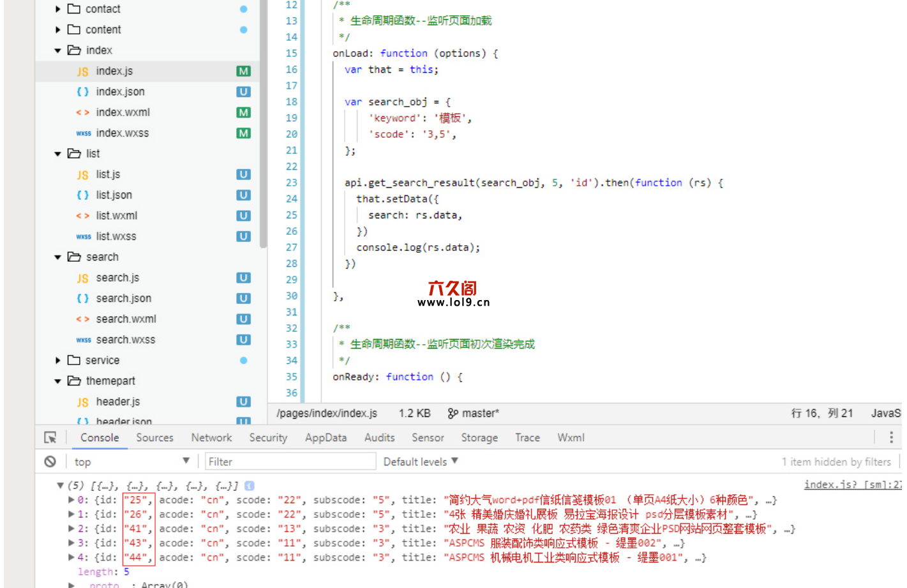Image resolution: width=907 pixels, height=588 pixels.
Task: Switch to the AppData tab
Action: tap(326, 437)
